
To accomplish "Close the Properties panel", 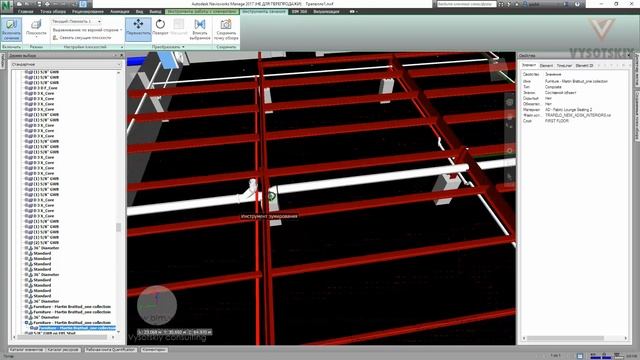I will [629, 56].
